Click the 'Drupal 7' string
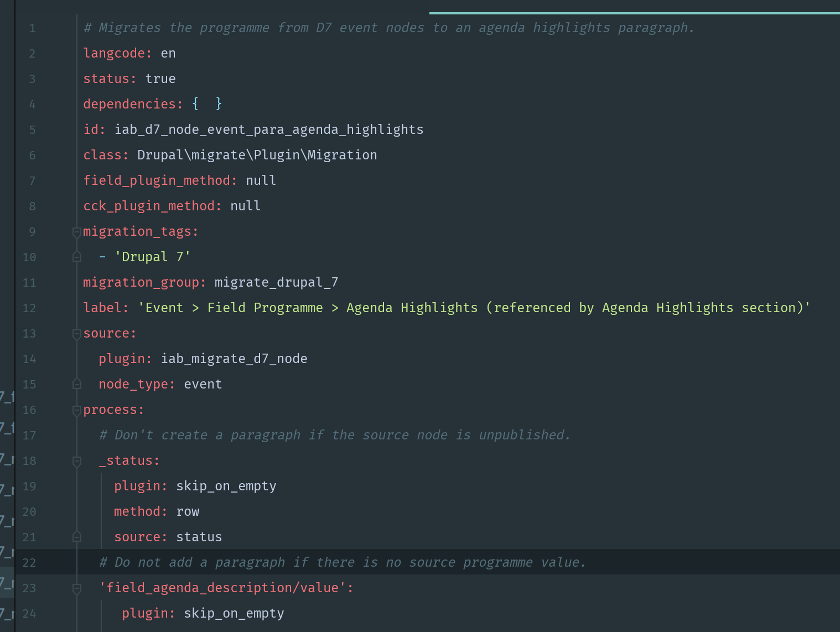 pyautogui.click(x=153, y=257)
